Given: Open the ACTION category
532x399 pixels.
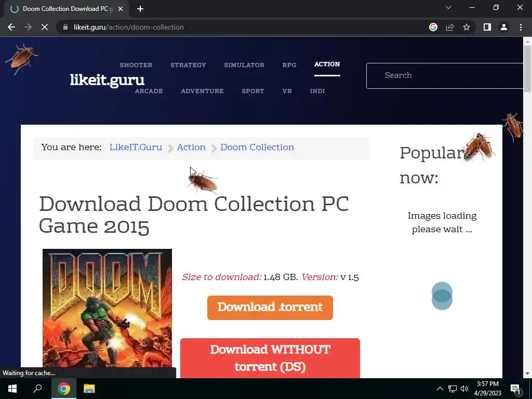Looking at the screenshot, I should click(327, 64).
